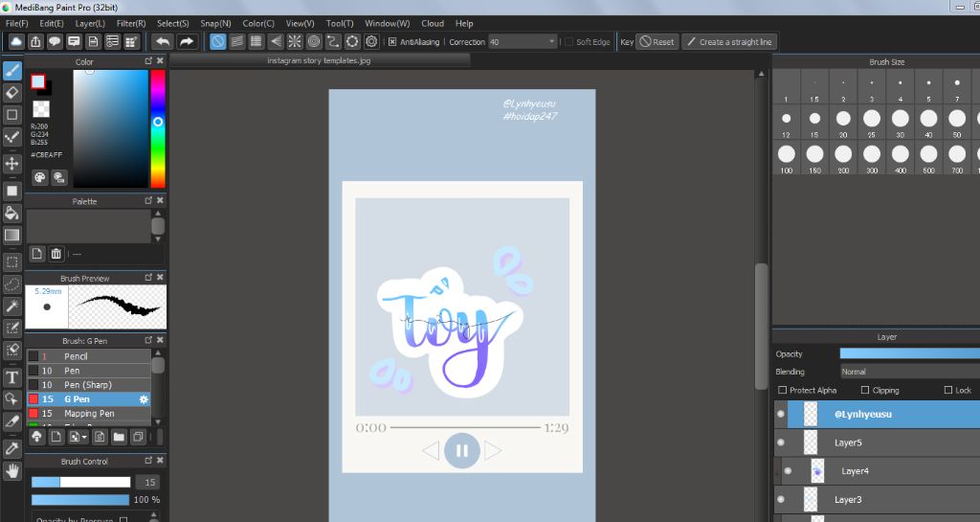Enable vanishing point snap
The image size is (980, 522).
click(276, 42)
